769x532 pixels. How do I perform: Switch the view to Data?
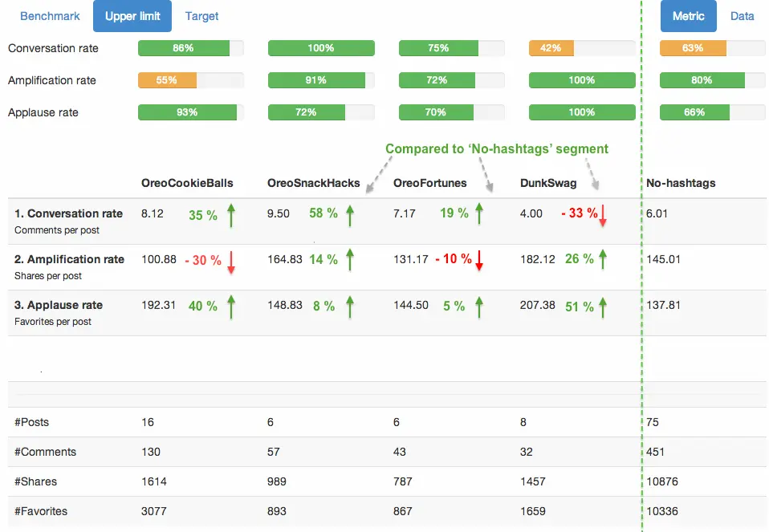(742, 16)
